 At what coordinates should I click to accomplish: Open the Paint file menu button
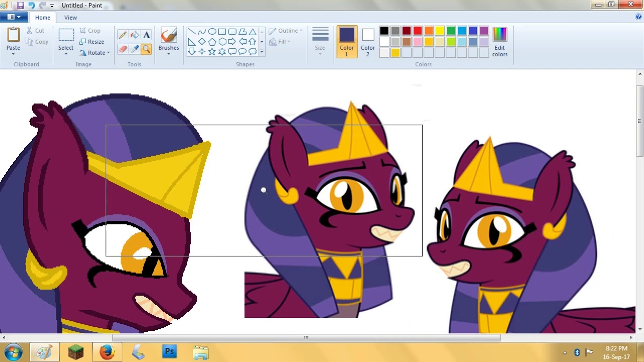click(14, 17)
